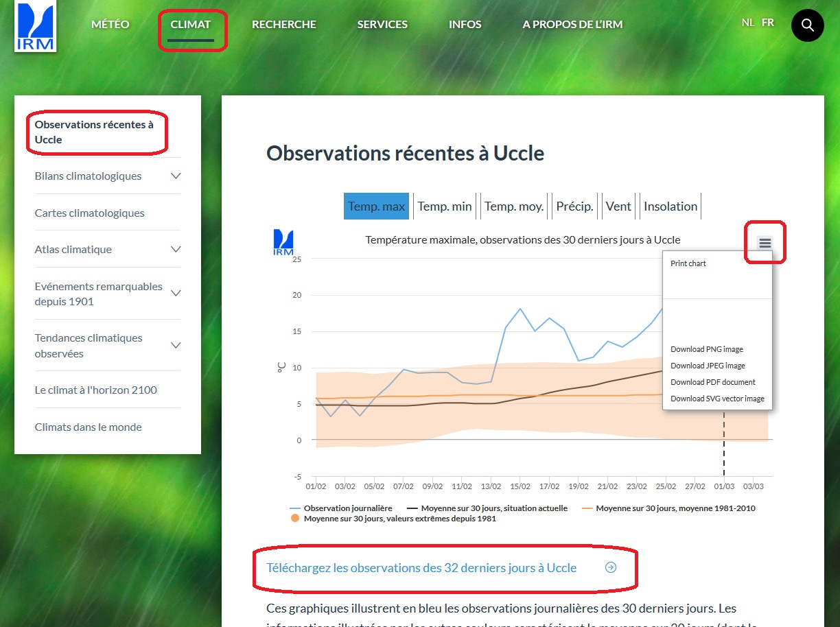The width and height of the screenshot is (840, 627).
Task: Select the Temp. min tab
Action: click(445, 206)
